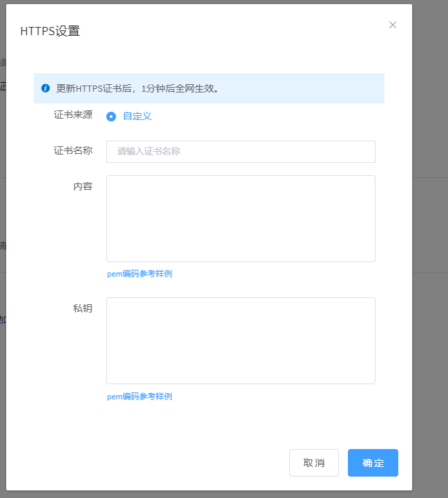Click the blue info icon in the banner
448x498 pixels.
tap(46, 88)
